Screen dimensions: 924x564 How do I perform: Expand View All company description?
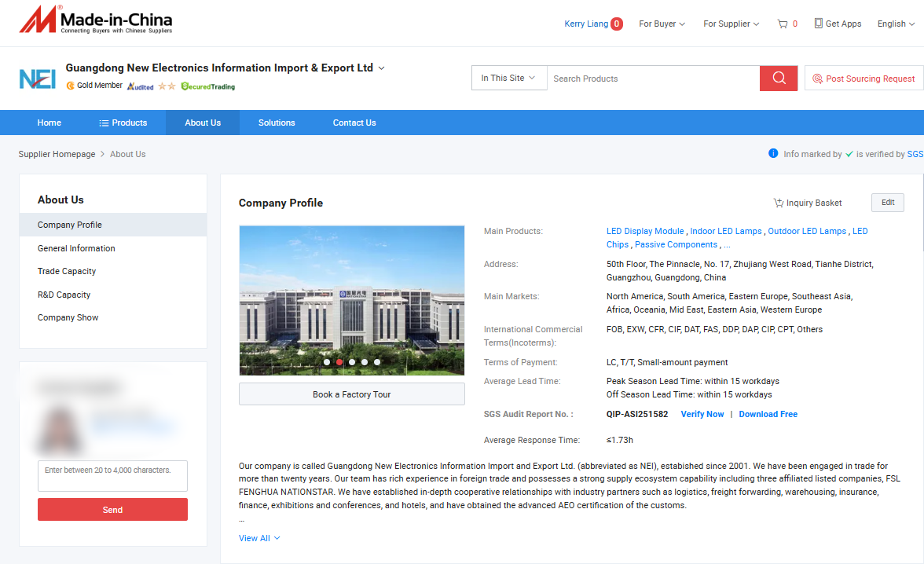click(259, 538)
